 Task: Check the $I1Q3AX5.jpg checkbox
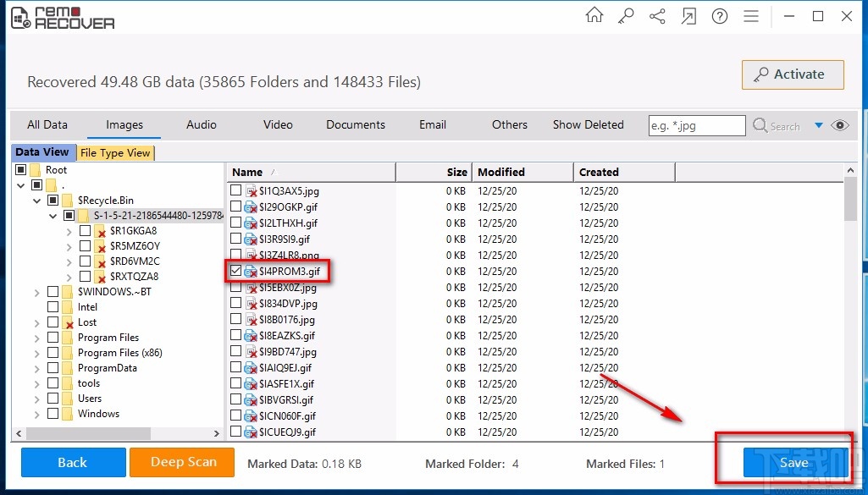tap(235, 190)
